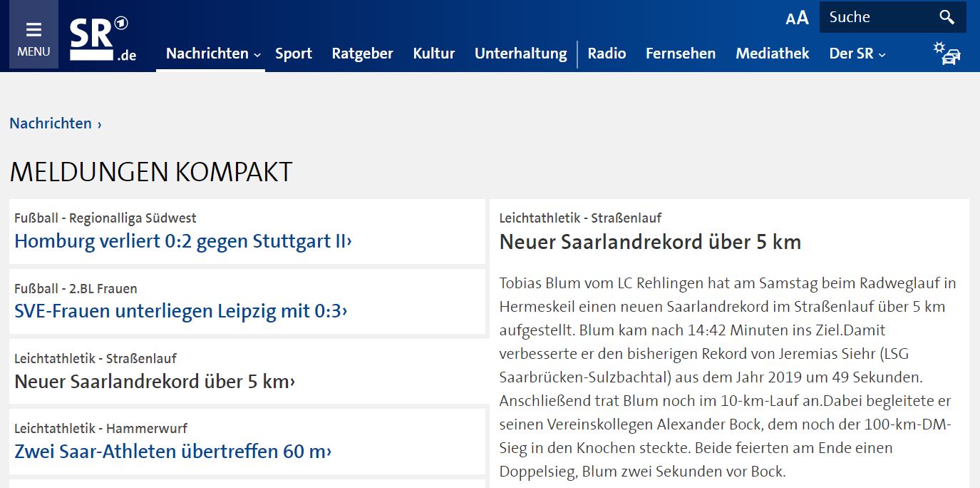
Task: Click the font size AA icon
Action: 797,18
